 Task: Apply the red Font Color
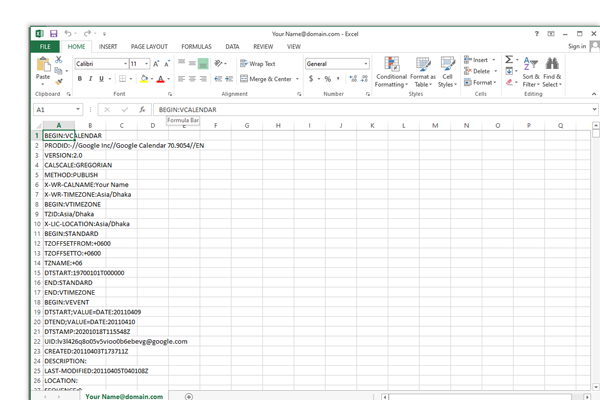[x=161, y=79]
